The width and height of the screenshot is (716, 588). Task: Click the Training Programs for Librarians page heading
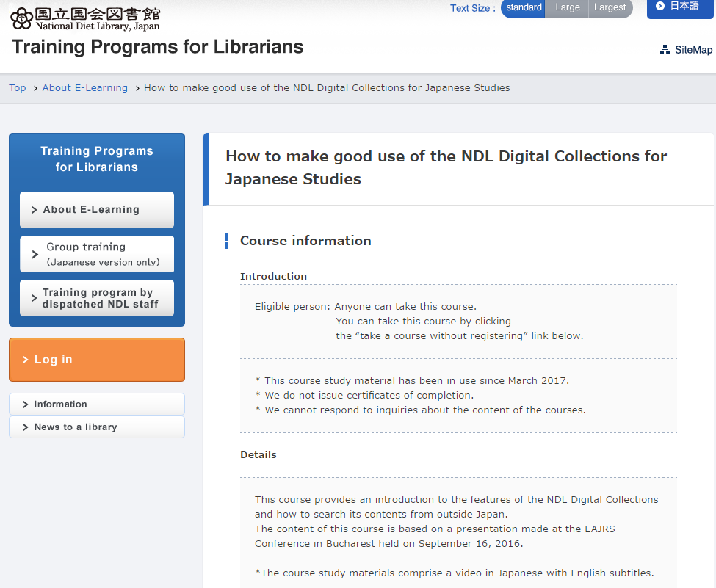coord(158,47)
